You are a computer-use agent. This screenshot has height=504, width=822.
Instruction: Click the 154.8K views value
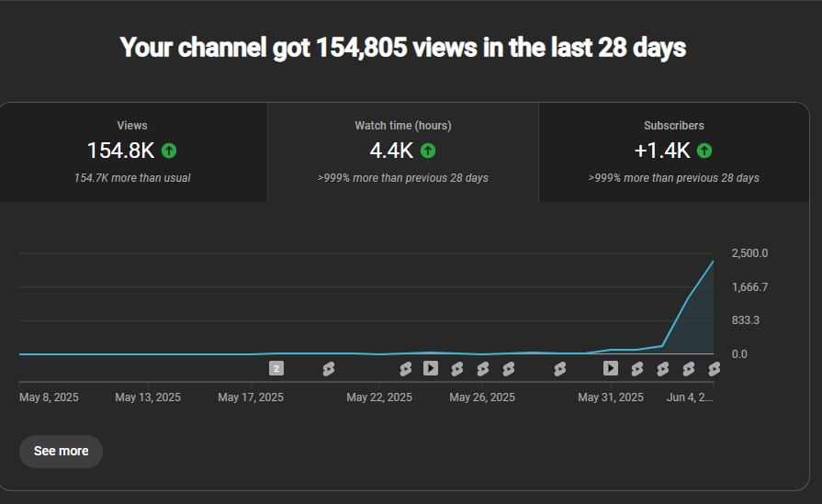[120, 151]
